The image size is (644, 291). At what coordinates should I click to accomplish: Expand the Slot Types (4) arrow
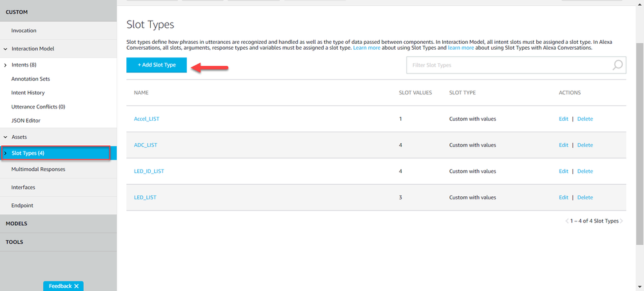point(5,153)
